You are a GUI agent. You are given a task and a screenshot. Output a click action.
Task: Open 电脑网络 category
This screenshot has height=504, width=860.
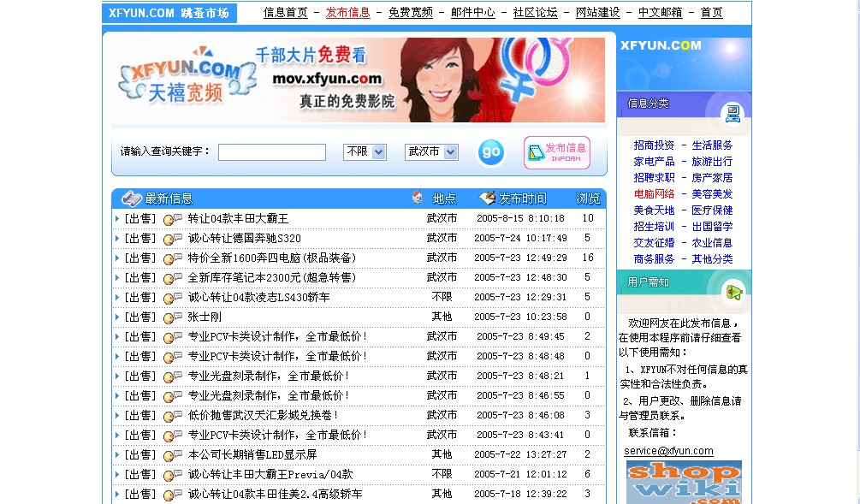(x=654, y=194)
